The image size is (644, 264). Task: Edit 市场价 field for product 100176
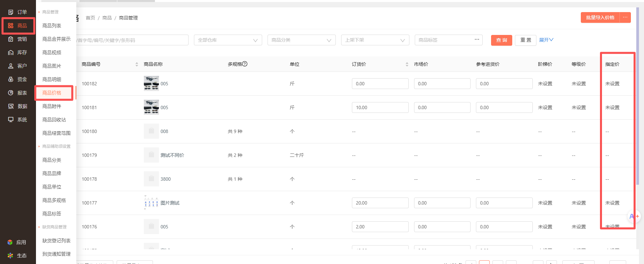(x=442, y=227)
